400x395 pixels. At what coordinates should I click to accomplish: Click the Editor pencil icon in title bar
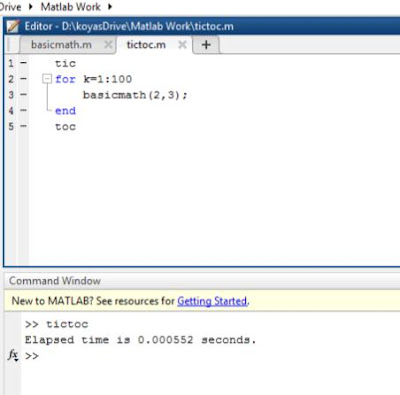tap(13, 26)
